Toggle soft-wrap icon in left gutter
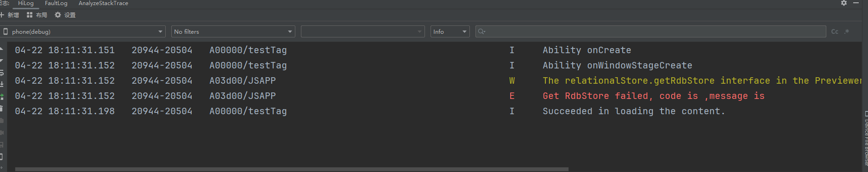This screenshot has height=172, width=868. click(x=2, y=73)
